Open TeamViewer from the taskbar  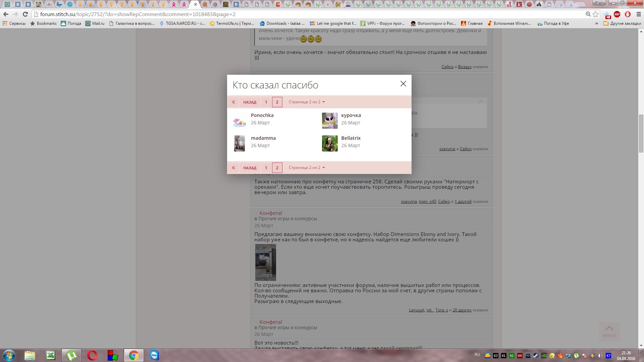(154, 355)
